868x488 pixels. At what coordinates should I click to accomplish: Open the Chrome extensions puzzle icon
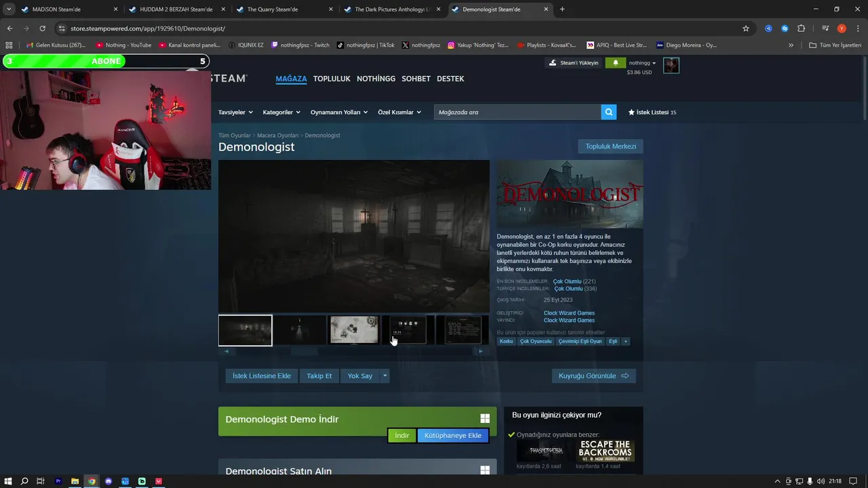(801, 28)
